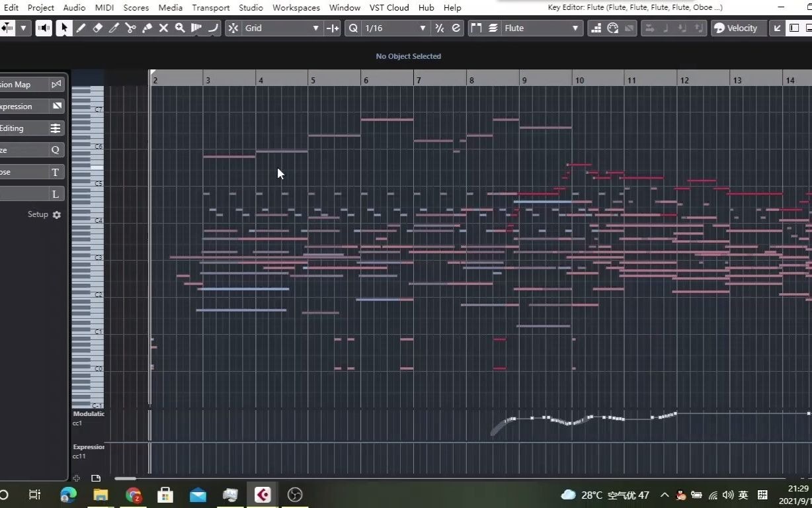Click bar 9 on the ruler

click(x=524, y=80)
